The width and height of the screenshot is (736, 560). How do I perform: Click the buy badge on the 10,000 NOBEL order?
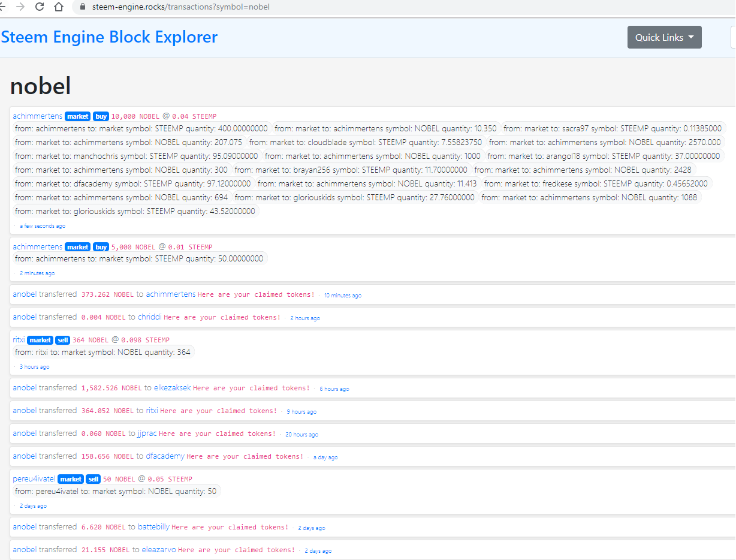101,116
